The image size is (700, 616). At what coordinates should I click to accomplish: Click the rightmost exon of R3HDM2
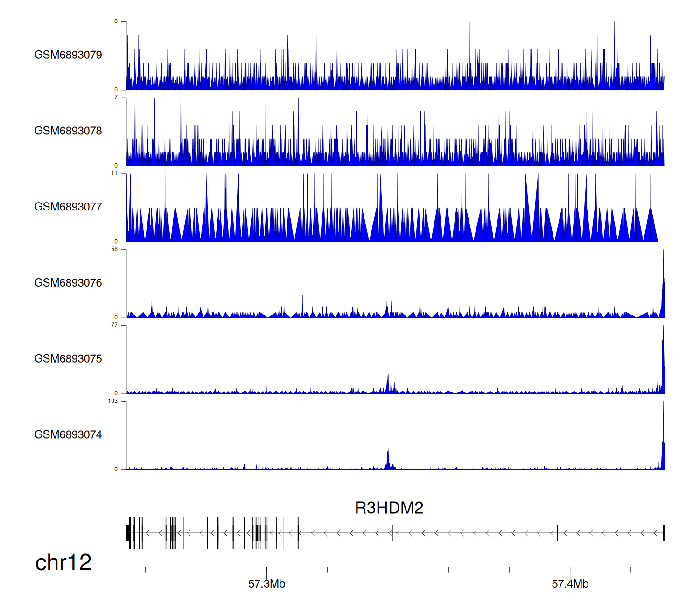(663, 533)
